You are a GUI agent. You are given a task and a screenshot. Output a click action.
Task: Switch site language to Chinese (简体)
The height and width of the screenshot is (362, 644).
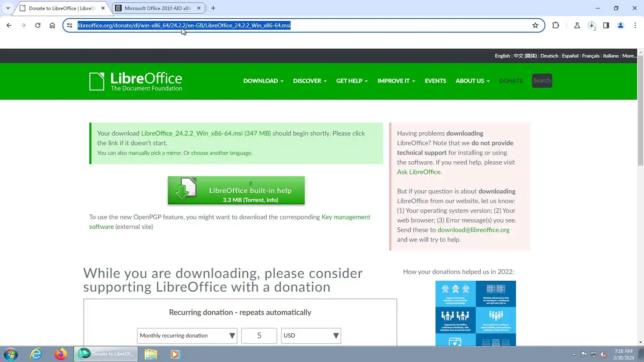click(x=525, y=56)
